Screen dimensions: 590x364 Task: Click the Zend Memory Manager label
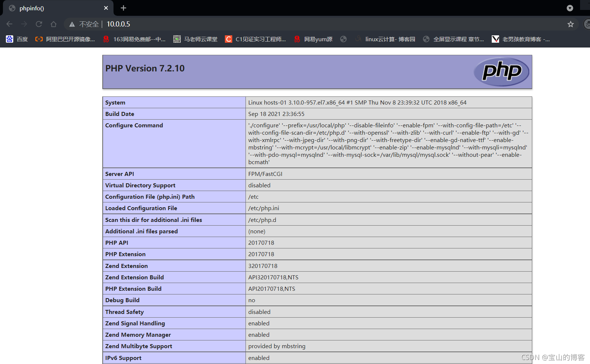pos(138,335)
